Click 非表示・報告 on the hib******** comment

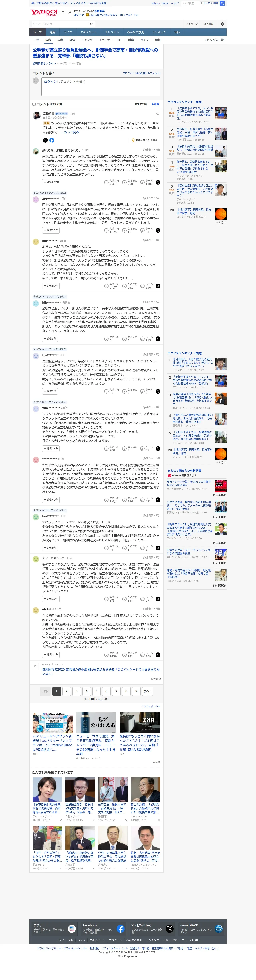pos(152,302)
